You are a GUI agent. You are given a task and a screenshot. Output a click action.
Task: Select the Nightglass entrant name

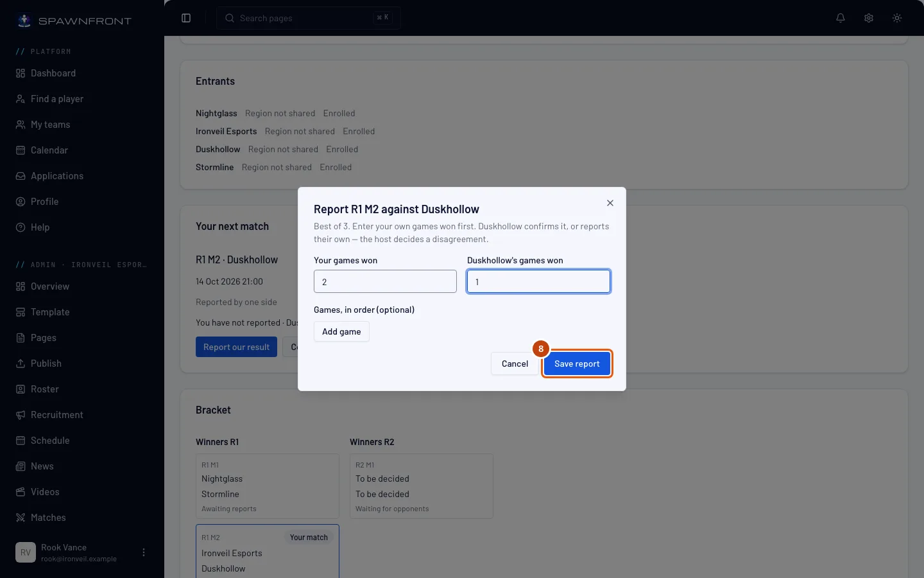click(x=216, y=113)
